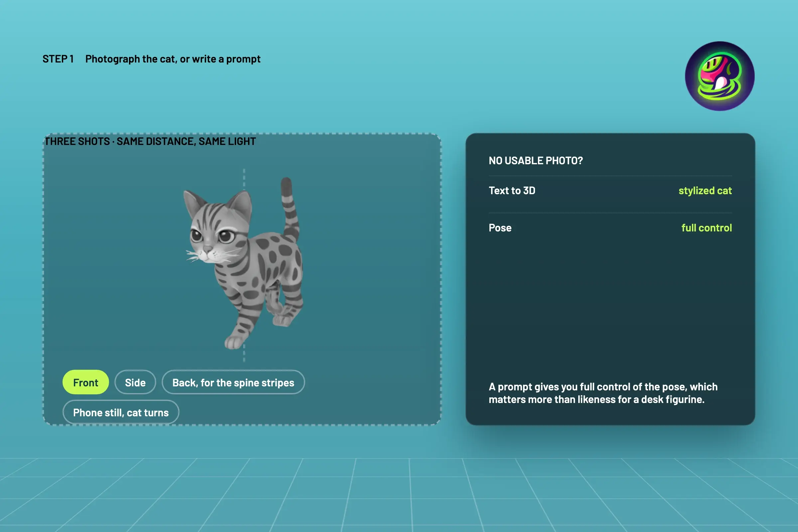Select the Side shot chip
This screenshot has height=532, width=798.
pos(135,382)
